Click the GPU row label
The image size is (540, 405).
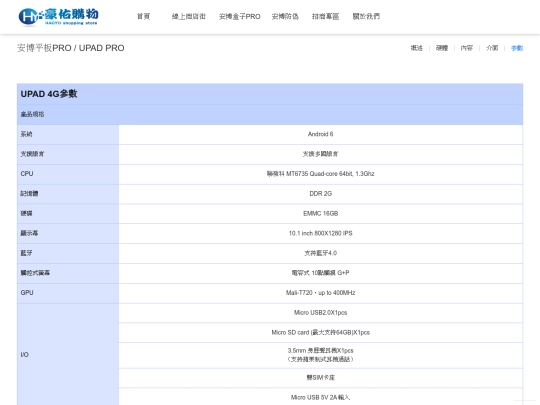coord(27,293)
